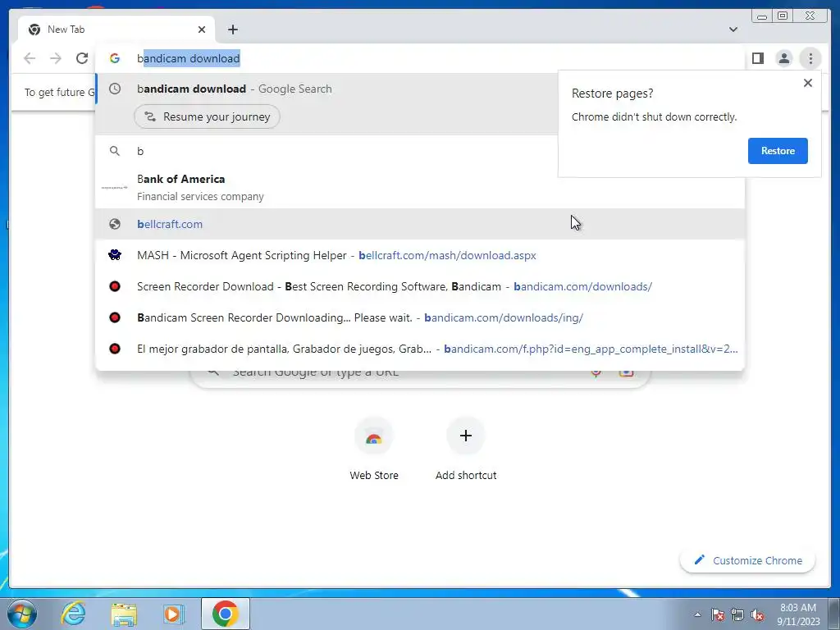
Task: Click the Chrome taskbar icon
Action: 226,614
